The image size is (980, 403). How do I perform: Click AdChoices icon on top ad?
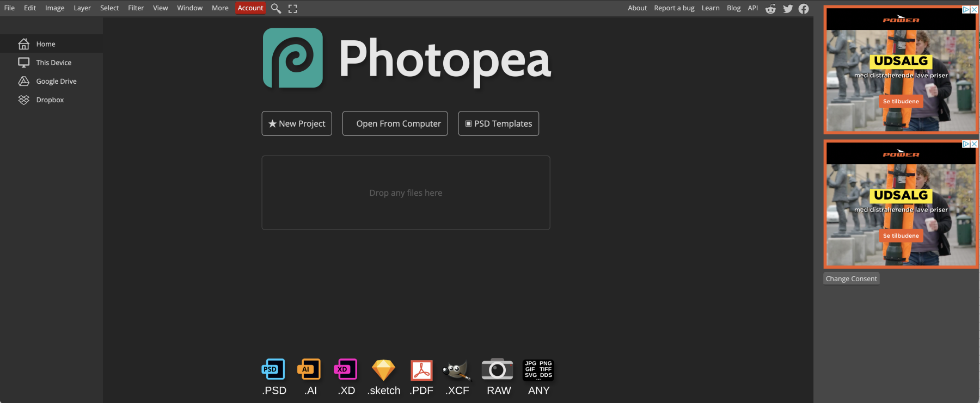point(966,10)
